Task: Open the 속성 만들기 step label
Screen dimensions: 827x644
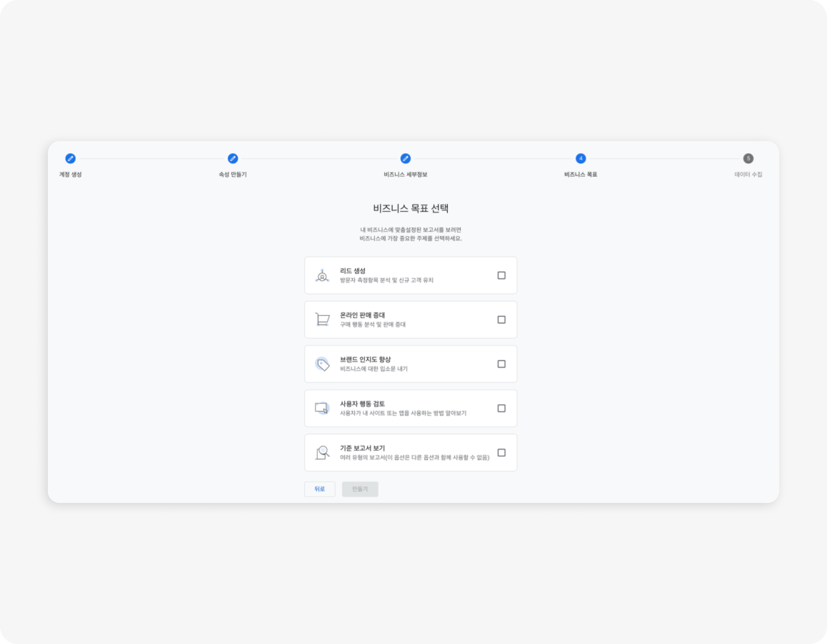Action: coord(233,174)
